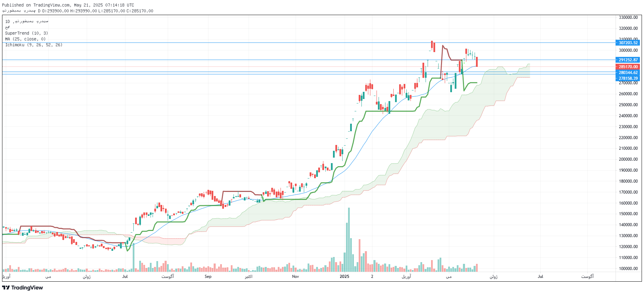Click the 210000.00 price axis tick
Screen dimensions: 644x294
(x=628, y=148)
